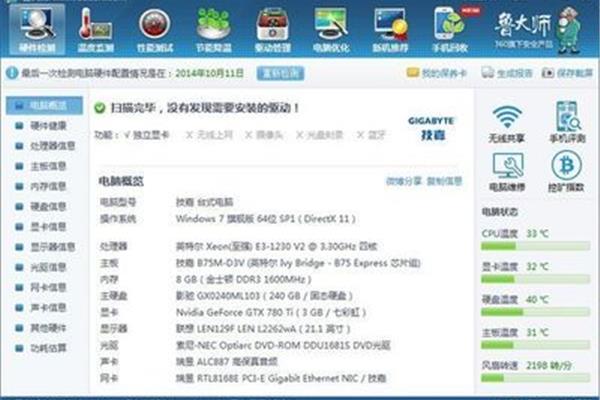Click the Optiarc DVD-ROM DDU1681S value
This screenshot has height=400, width=600.
[283, 346]
